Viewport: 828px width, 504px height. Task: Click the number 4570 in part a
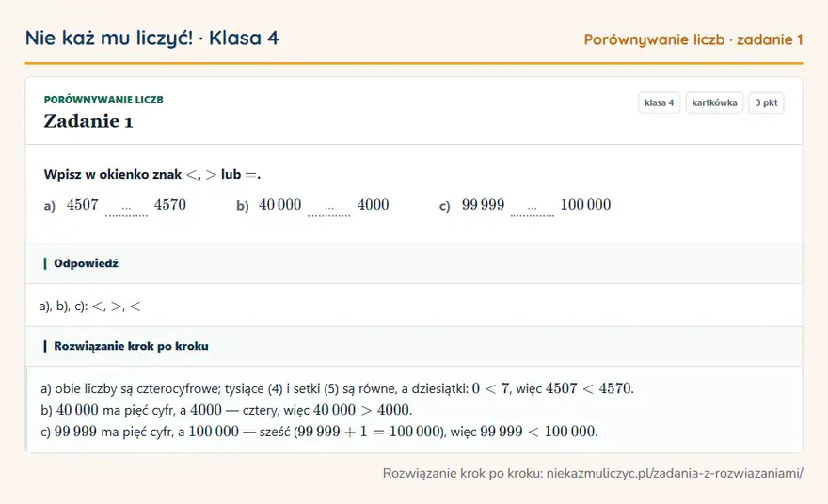(170, 205)
